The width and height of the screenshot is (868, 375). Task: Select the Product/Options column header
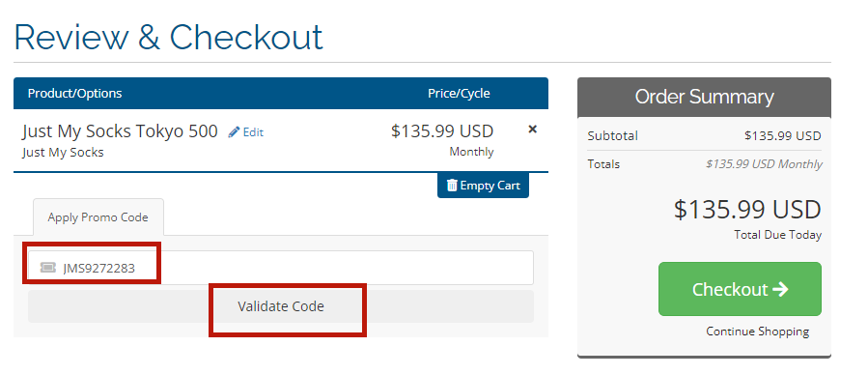(74, 93)
